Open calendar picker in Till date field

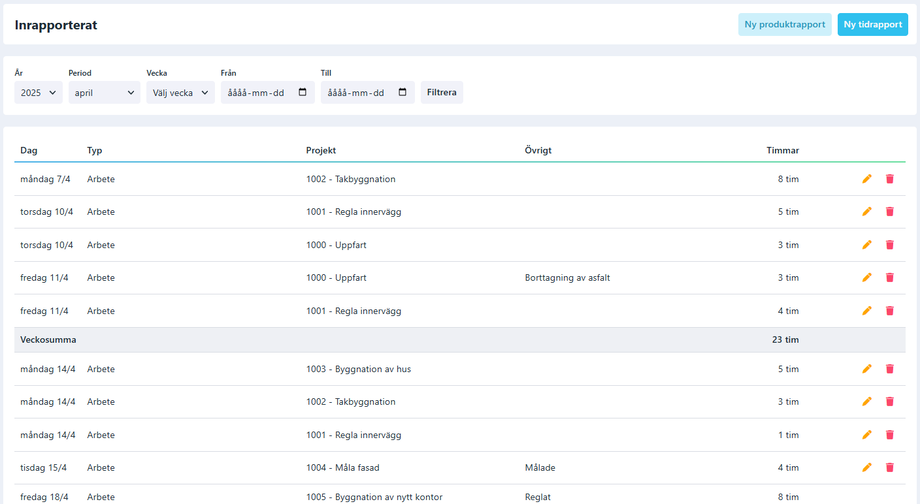click(x=403, y=93)
